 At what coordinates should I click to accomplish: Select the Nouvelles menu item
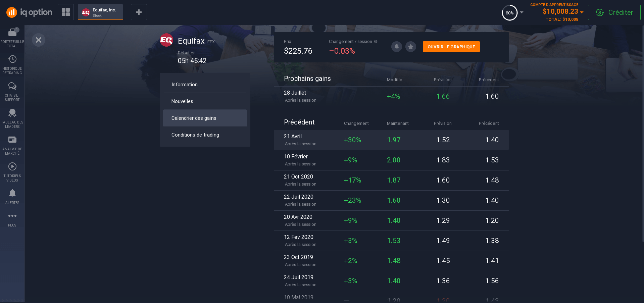click(205, 101)
